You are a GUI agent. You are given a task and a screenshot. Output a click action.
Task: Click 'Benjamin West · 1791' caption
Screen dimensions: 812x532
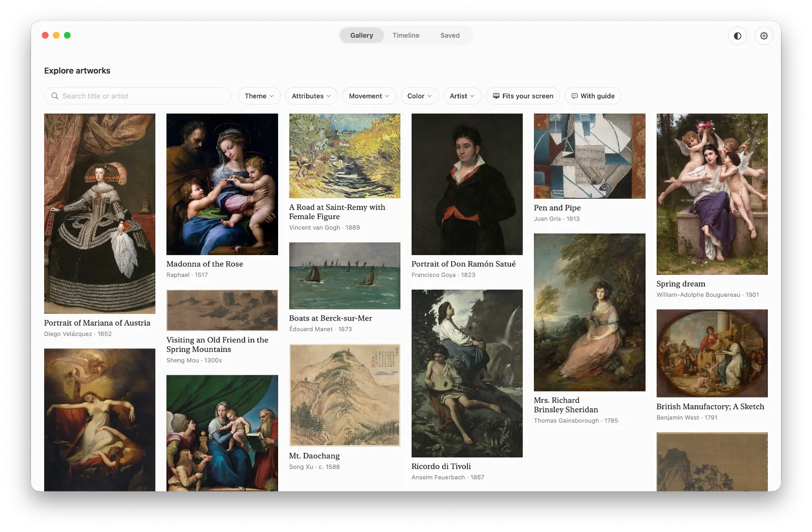pos(687,418)
